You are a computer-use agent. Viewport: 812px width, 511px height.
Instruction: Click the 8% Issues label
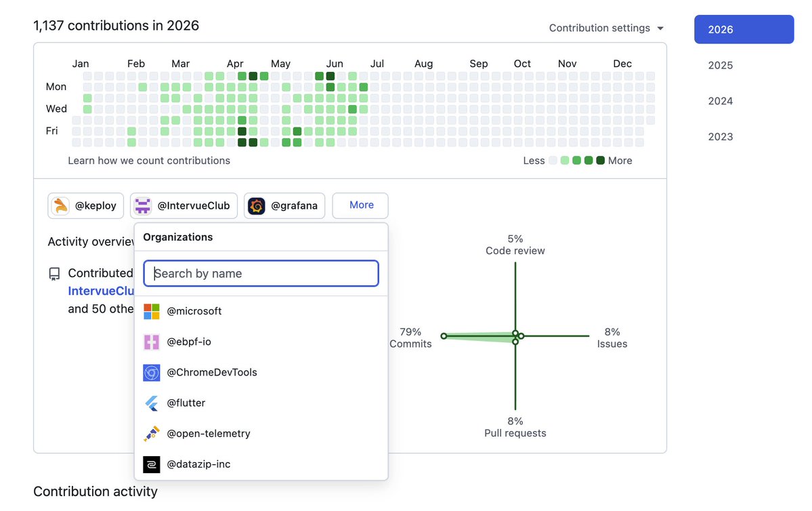click(x=612, y=338)
